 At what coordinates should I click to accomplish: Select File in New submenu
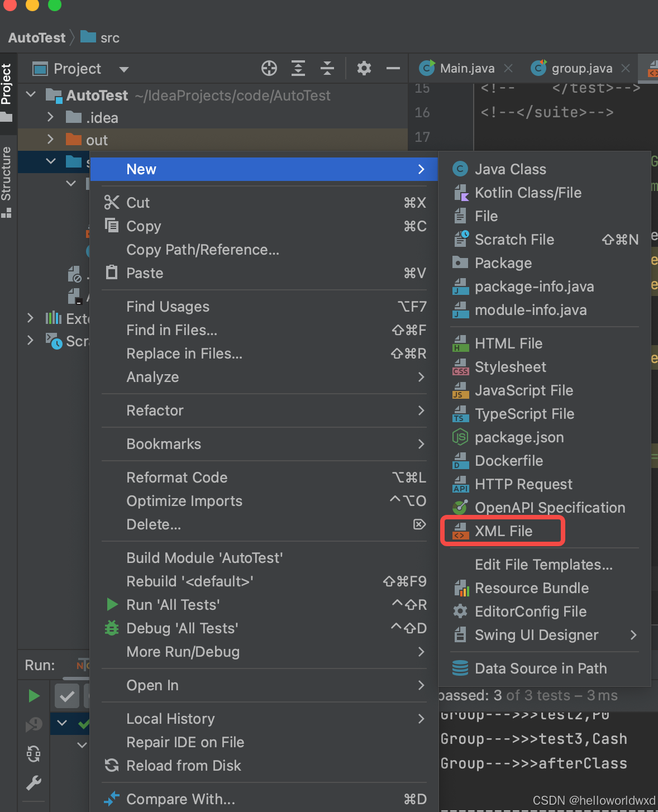tap(545, 216)
